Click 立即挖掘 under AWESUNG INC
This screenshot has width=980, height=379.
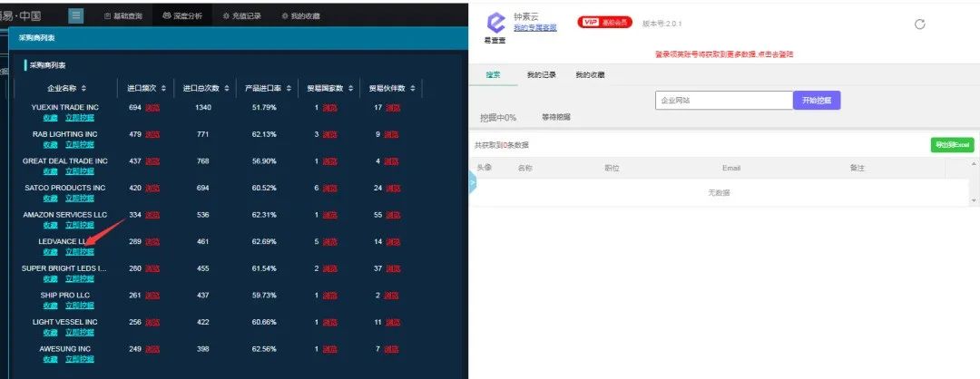(79, 359)
